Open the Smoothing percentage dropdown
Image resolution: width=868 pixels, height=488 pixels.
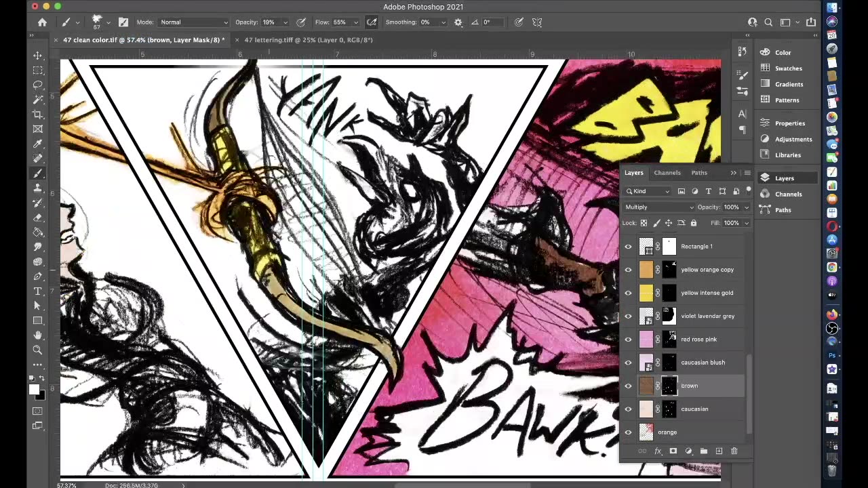(x=443, y=22)
